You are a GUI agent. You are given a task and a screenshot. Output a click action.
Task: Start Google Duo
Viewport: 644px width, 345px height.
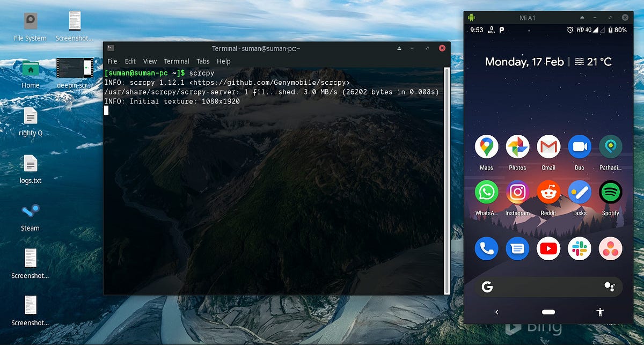click(x=579, y=146)
